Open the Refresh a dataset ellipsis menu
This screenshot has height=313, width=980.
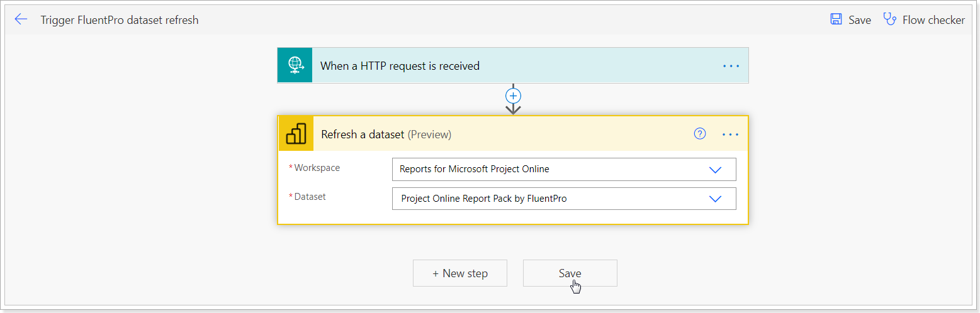pyautogui.click(x=730, y=135)
